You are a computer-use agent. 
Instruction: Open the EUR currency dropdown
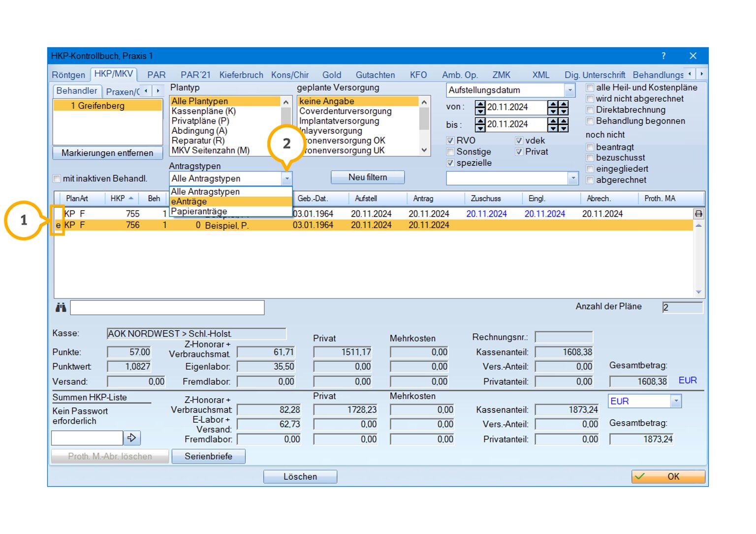(676, 401)
